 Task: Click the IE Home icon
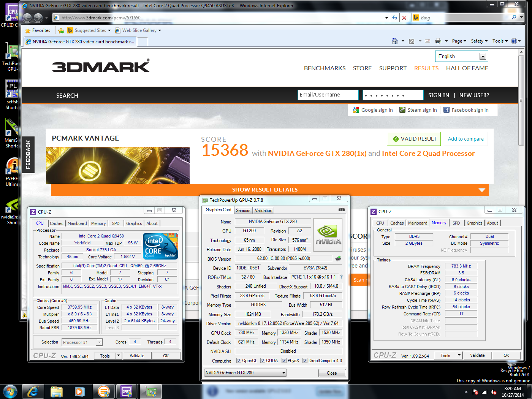point(395,41)
